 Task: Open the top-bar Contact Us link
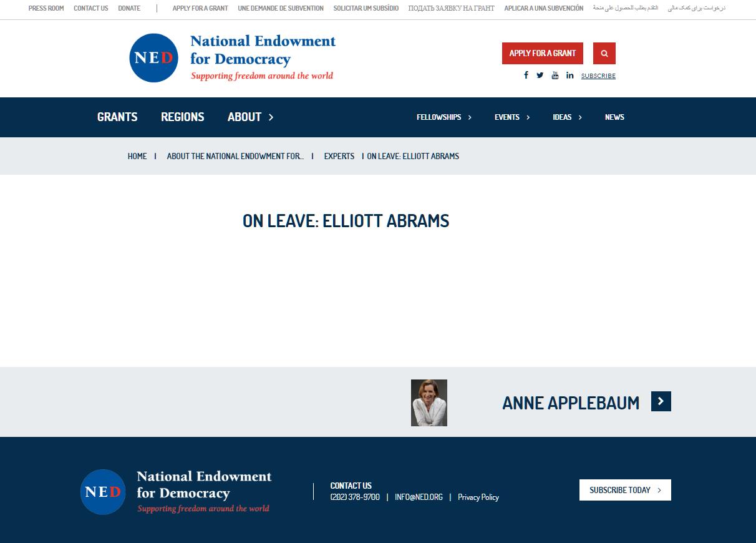[x=91, y=8]
